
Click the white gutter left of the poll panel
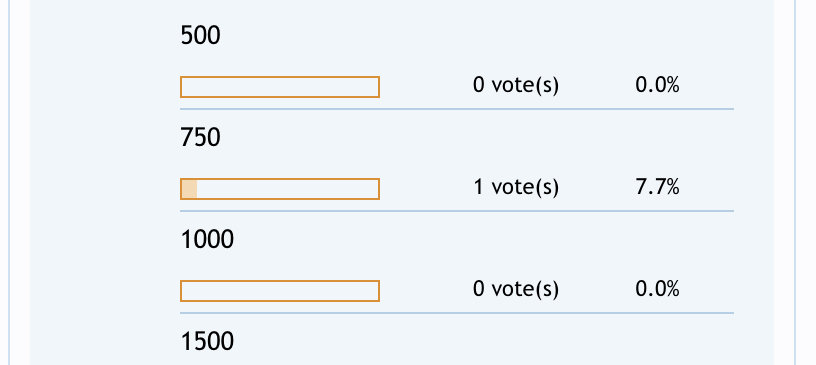(x=20, y=182)
